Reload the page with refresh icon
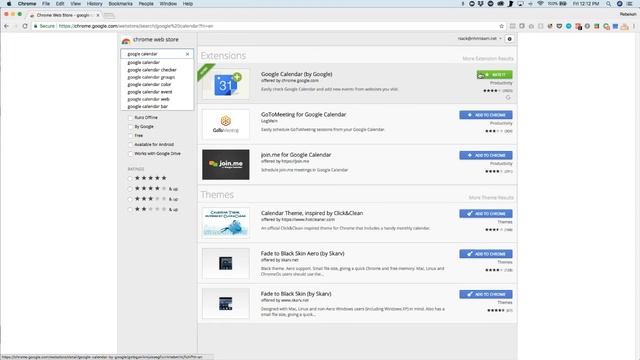The height and width of the screenshot is (360, 640). point(25,26)
